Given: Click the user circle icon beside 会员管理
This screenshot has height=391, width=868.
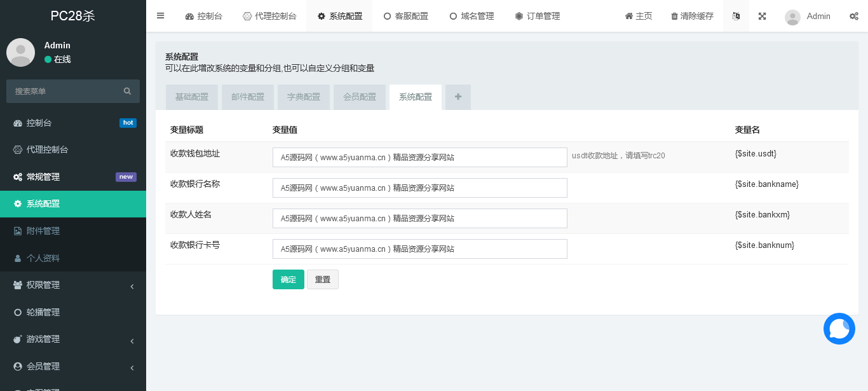Looking at the screenshot, I should tap(18, 366).
